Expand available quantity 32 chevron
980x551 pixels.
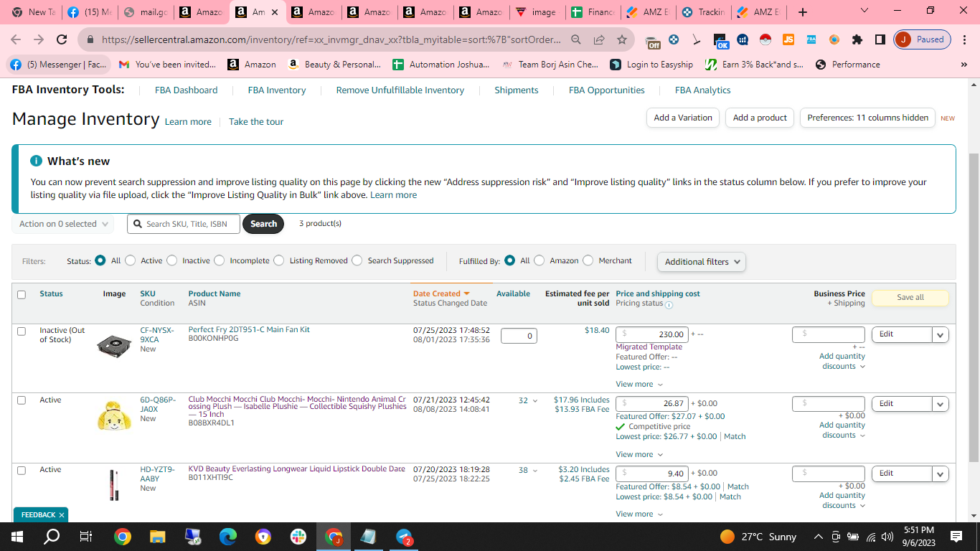(534, 401)
